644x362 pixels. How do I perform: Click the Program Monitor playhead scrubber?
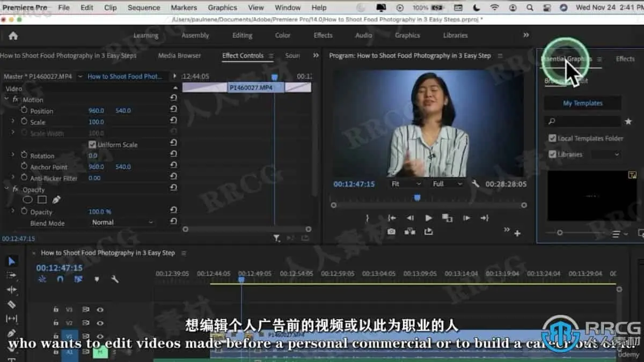tap(417, 198)
